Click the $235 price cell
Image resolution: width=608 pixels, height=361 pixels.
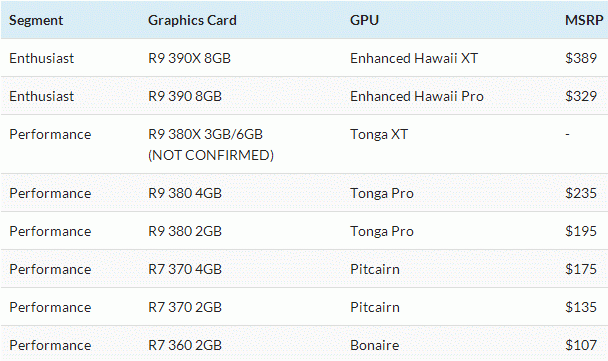(581, 193)
